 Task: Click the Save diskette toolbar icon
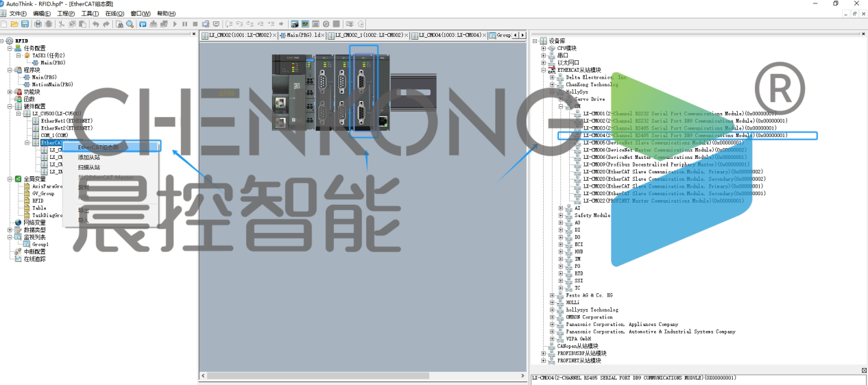25,24
